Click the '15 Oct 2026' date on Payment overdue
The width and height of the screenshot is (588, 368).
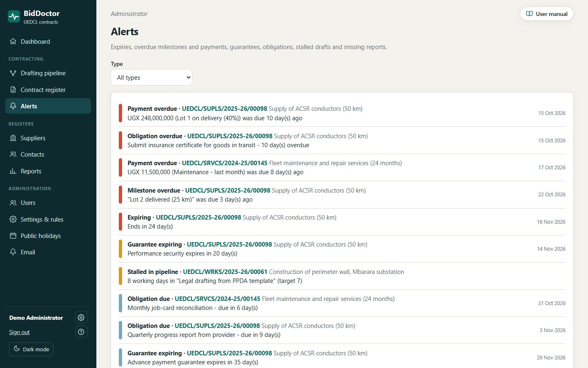pos(552,113)
